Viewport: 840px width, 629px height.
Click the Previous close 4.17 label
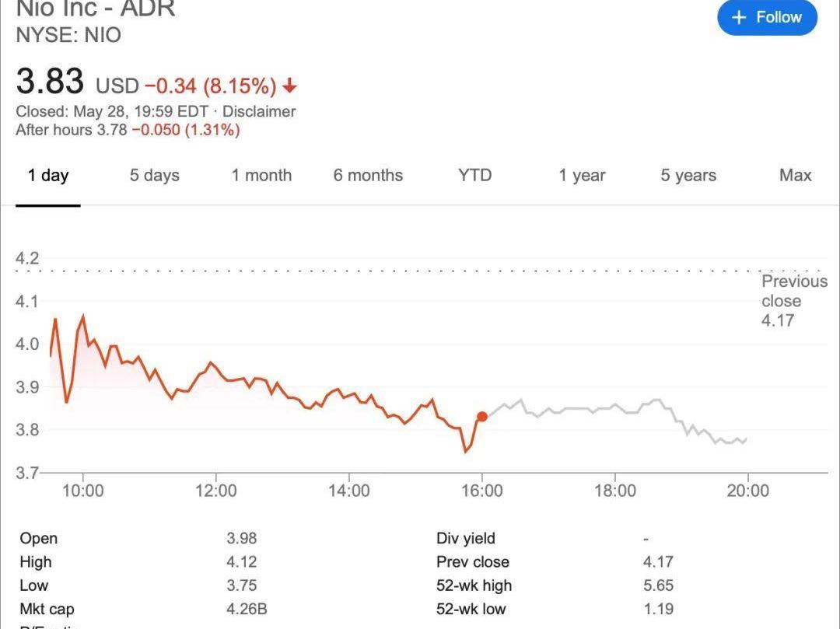[794, 301]
